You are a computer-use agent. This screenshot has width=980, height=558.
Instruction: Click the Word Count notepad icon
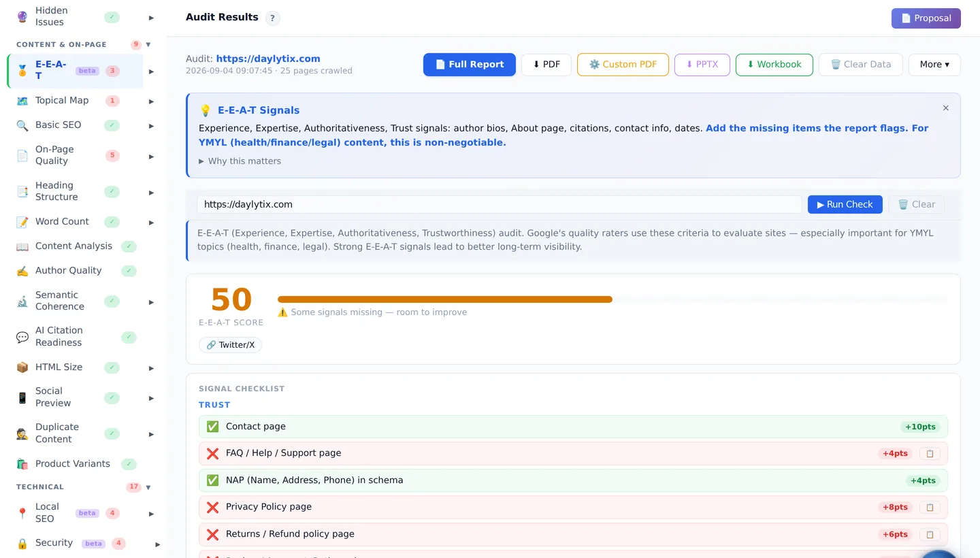22,222
